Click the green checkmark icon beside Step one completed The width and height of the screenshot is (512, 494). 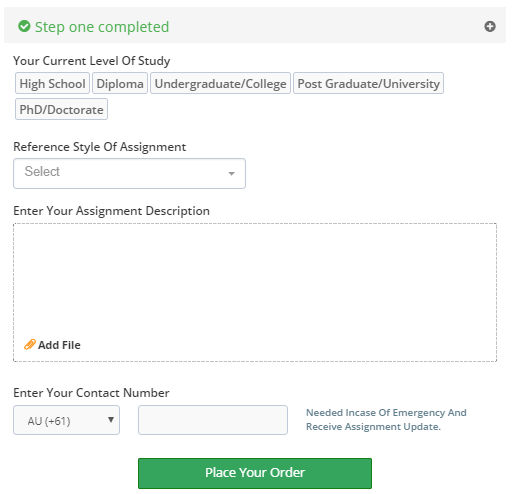[x=24, y=26]
